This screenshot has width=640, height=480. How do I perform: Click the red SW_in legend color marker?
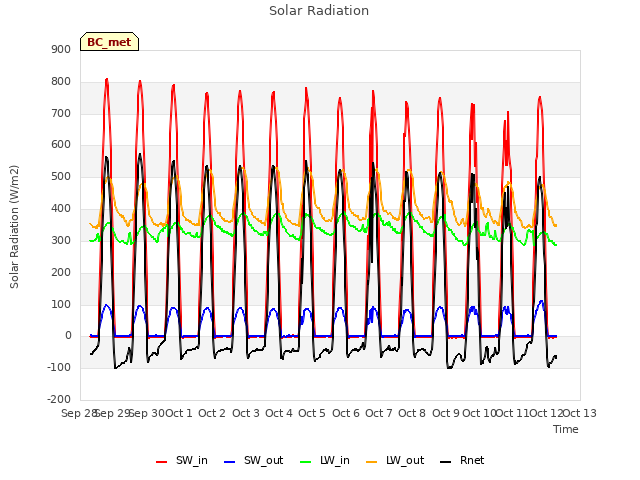click(162, 462)
